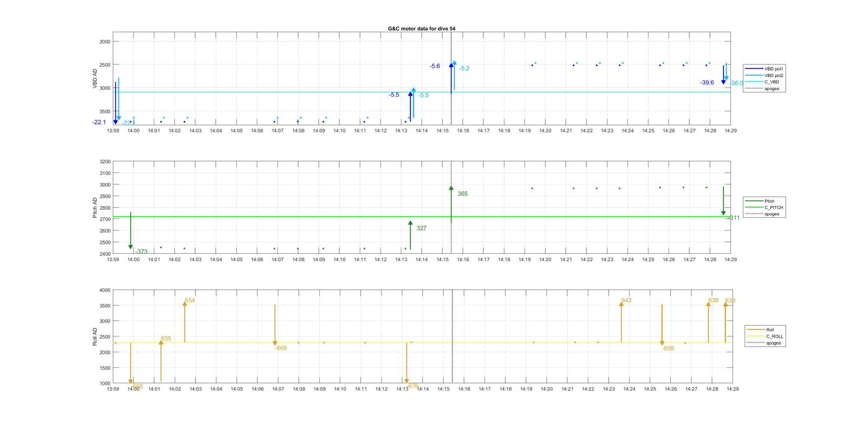868x430 pixels.
Task: Click the figure title "G&C motor data for dive 54"
Action: 422,29
